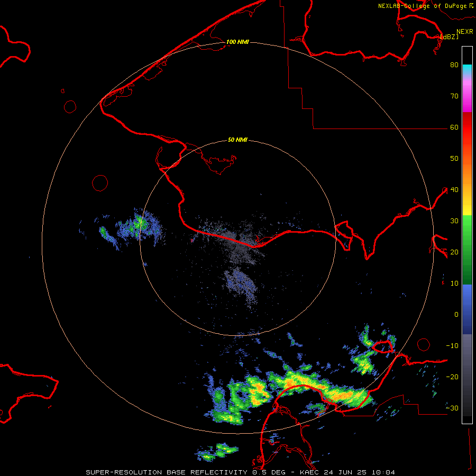Click the -10 value on the dBZ scale

pos(452,346)
